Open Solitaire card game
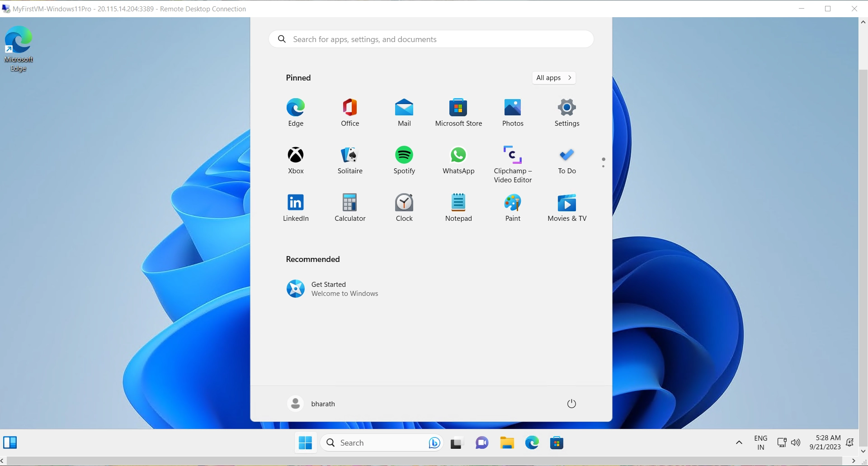Image resolution: width=868 pixels, height=466 pixels. click(x=350, y=160)
